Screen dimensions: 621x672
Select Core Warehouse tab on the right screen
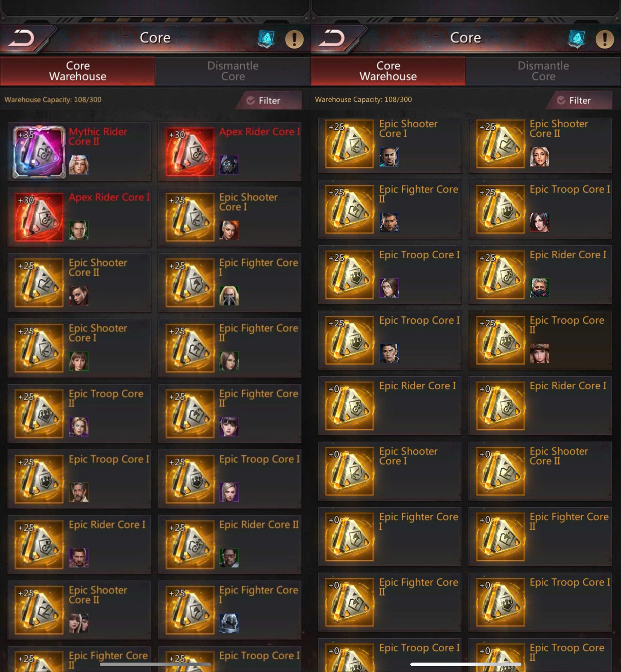(388, 71)
